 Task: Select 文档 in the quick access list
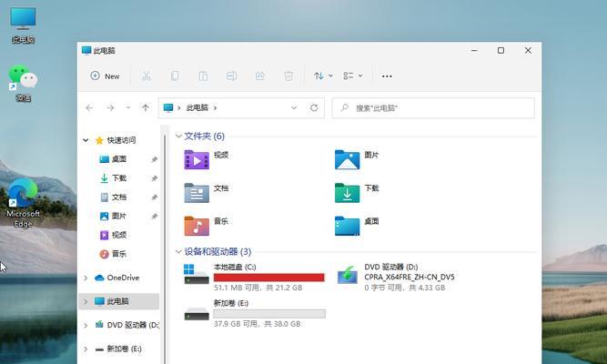pos(119,197)
